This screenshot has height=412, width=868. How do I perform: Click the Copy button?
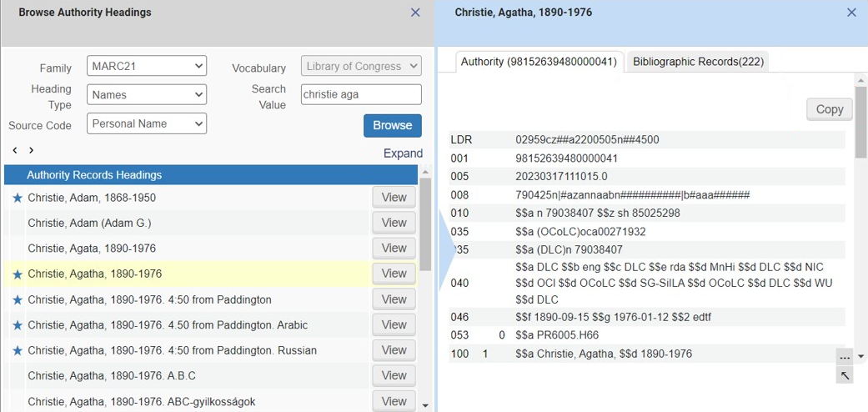[830, 109]
